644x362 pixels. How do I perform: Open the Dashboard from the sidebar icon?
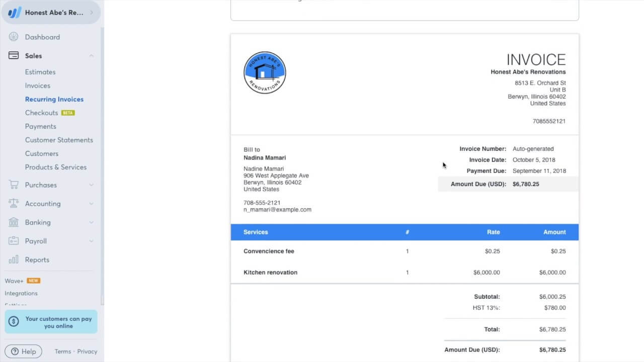(x=13, y=37)
